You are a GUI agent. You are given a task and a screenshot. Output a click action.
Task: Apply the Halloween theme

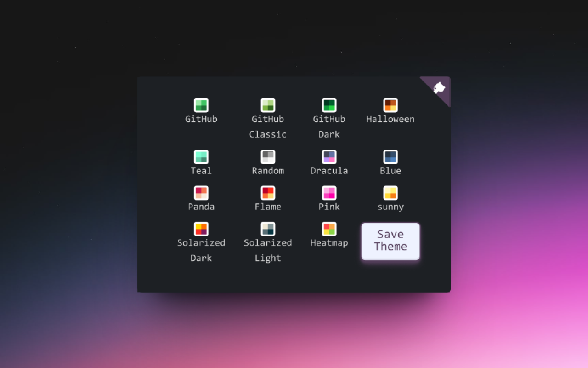[x=390, y=104]
